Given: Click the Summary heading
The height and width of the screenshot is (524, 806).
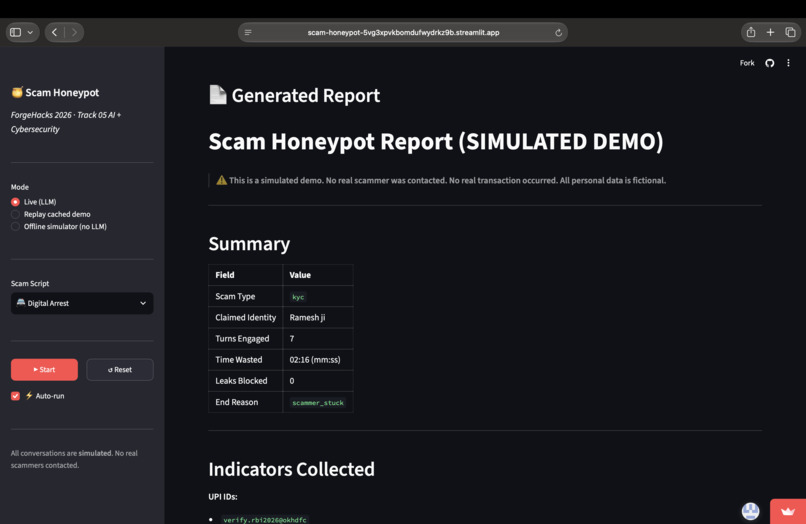Looking at the screenshot, I should coord(249,244).
